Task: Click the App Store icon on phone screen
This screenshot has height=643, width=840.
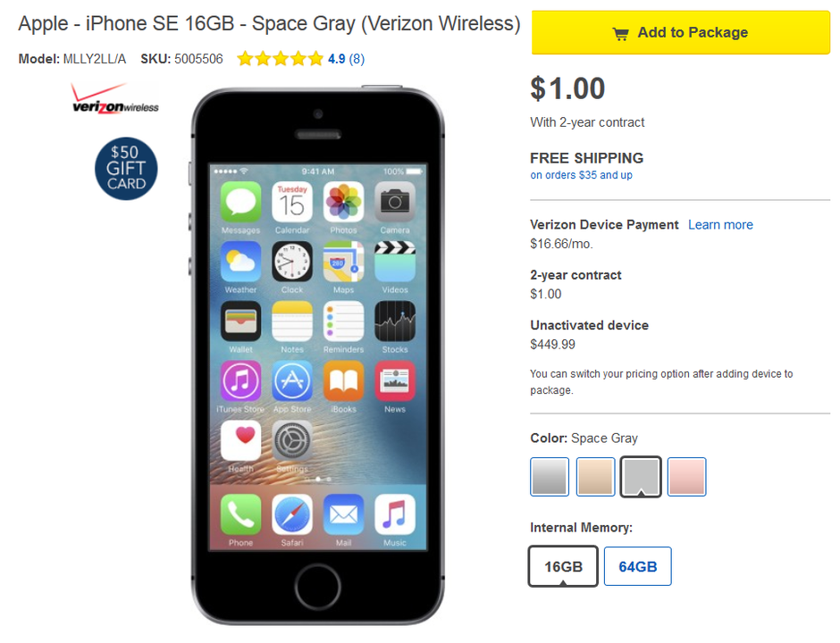Action: [x=292, y=380]
